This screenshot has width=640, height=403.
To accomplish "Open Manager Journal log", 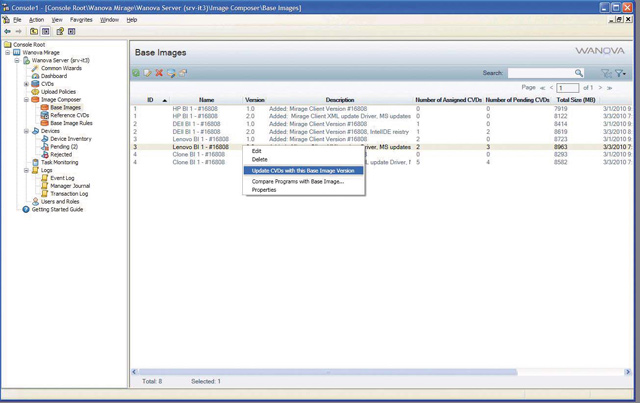I will 70,186.
